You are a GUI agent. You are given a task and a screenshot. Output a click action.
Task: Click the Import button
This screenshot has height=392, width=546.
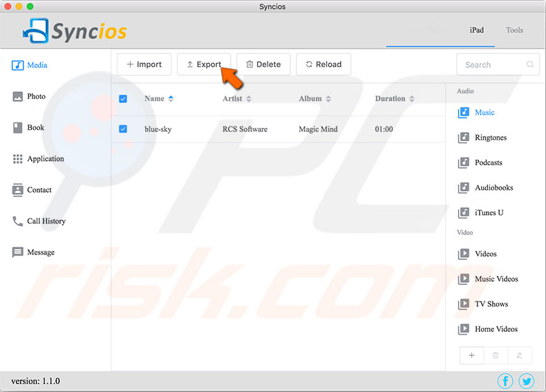144,64
